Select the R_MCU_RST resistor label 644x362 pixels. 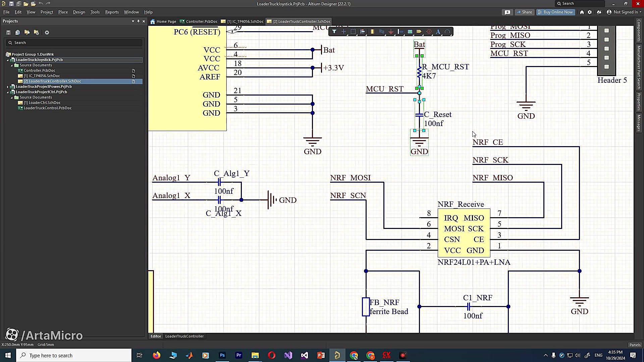445,67
